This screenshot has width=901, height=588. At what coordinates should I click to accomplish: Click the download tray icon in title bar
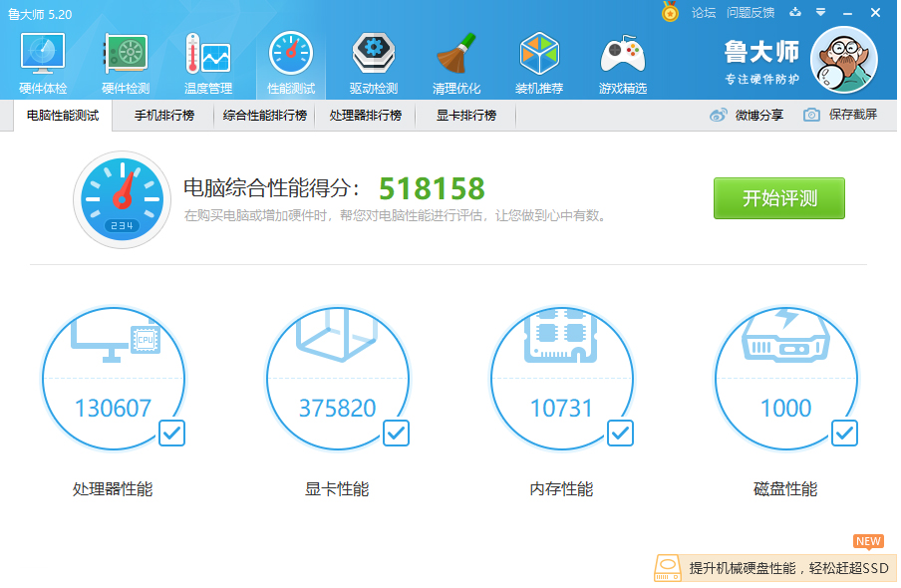tap(794, 13)
